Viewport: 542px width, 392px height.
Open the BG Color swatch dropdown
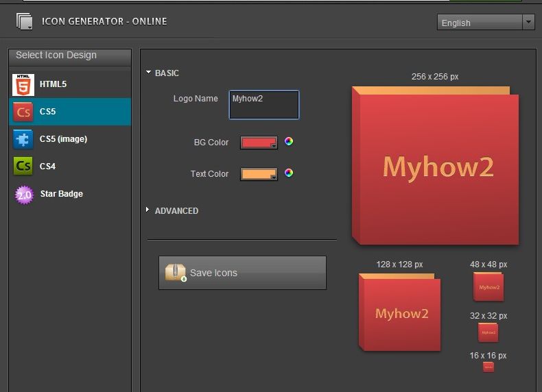(x=259, y=143)
